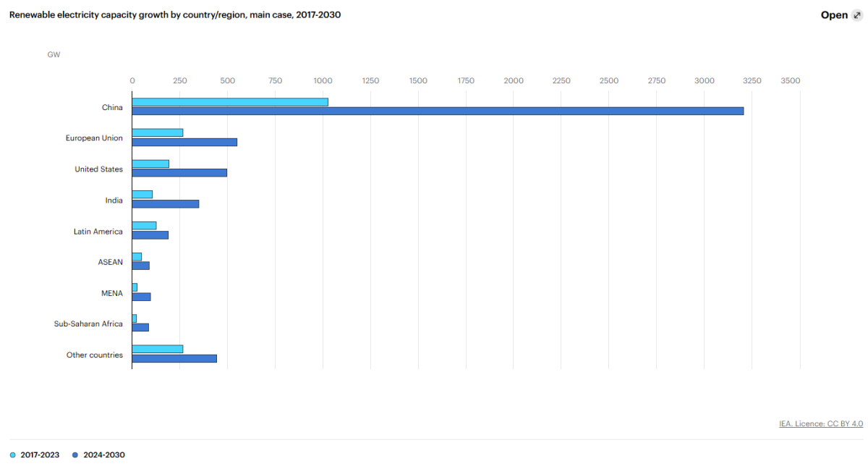Click the dark blue 2024-2030 legend dot
The image size is (868, 469).
coord(75,455)
